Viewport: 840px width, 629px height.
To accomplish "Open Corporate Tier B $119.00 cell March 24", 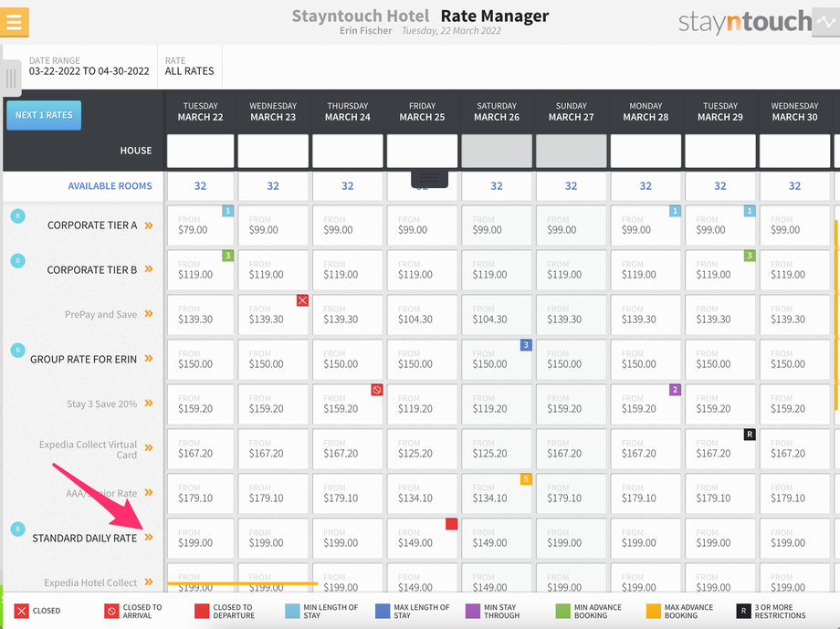I will (348, 270).
